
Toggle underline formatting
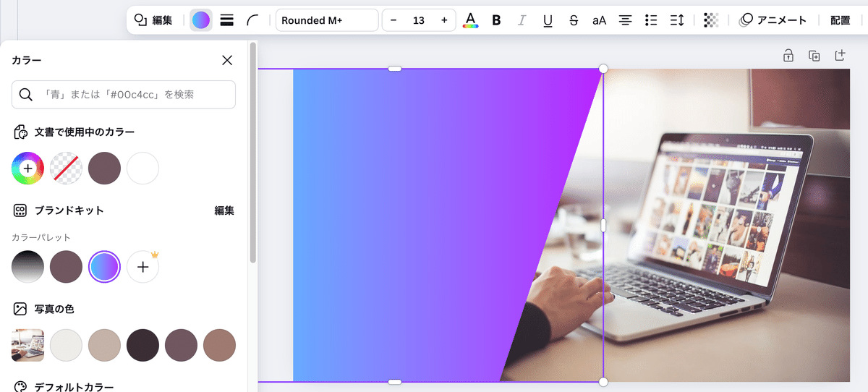(x=548, y=20)
